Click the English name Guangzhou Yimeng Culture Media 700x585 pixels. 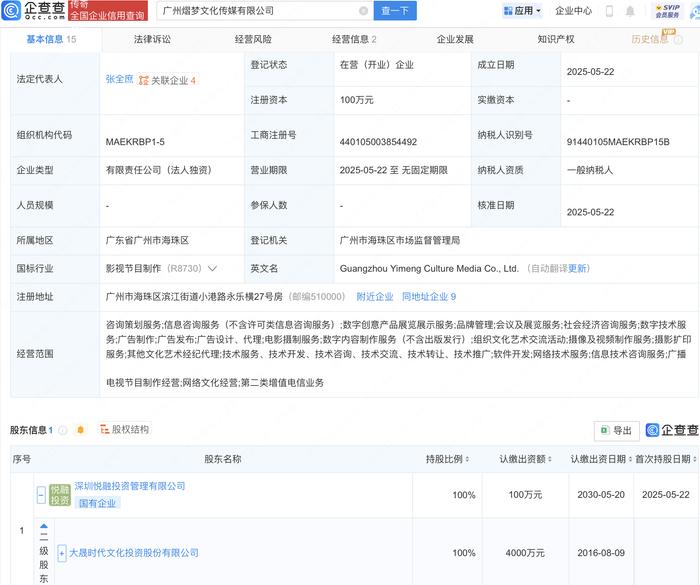429,268
